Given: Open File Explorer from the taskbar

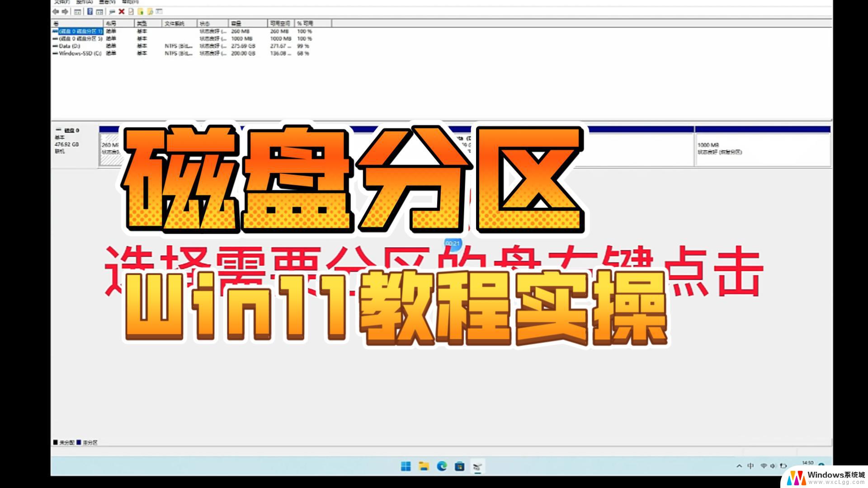Looking at the screenshot, I should click(424, 466).
